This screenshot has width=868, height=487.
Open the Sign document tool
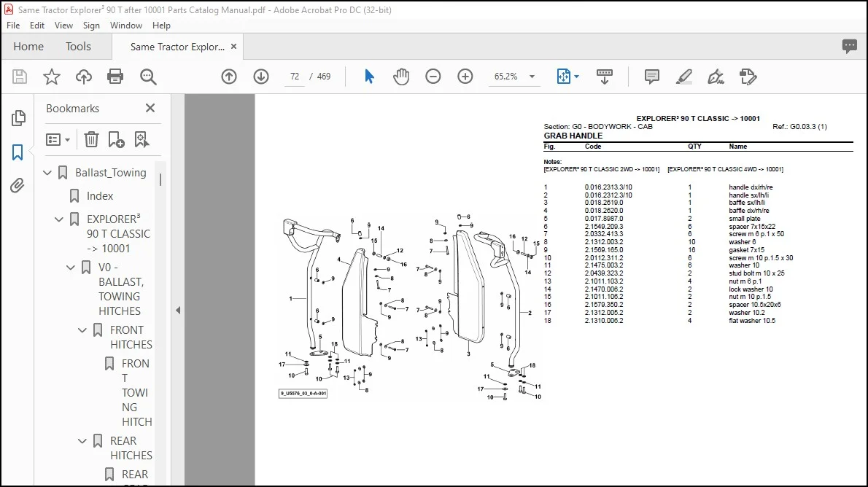pos(716,77)
